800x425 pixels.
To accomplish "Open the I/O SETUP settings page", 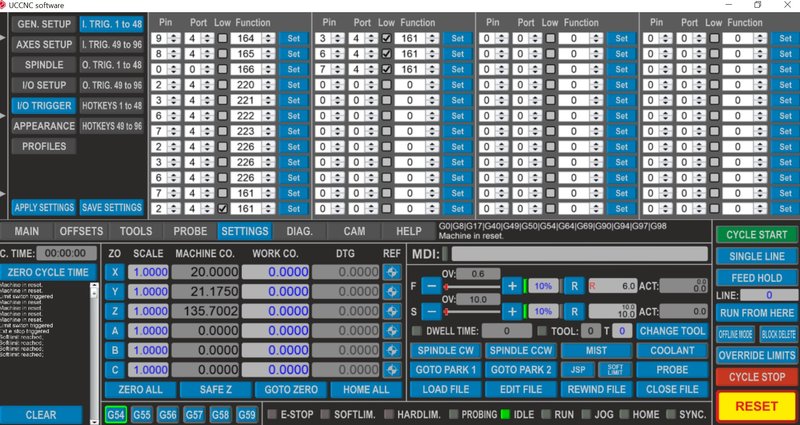I will pos(44,85).
